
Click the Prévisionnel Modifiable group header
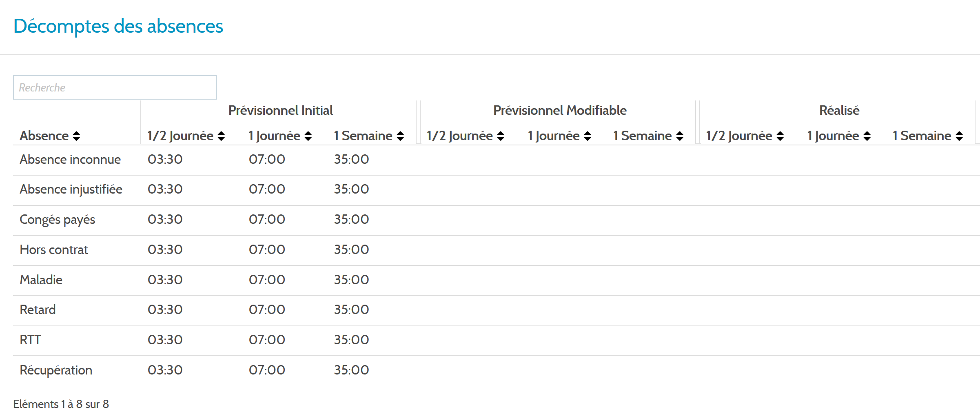coord(560,110)
